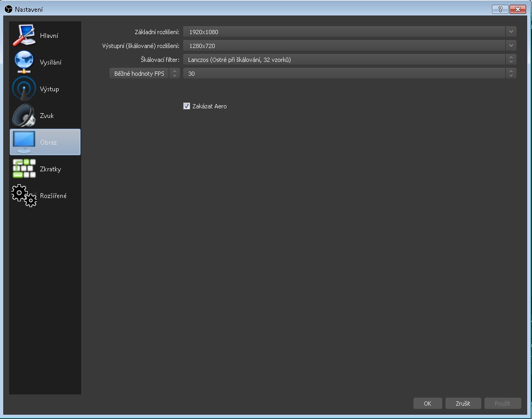Click the Základní rozlišení label
532x419 pixels.
pyautogui.click(x=157, y=32)
